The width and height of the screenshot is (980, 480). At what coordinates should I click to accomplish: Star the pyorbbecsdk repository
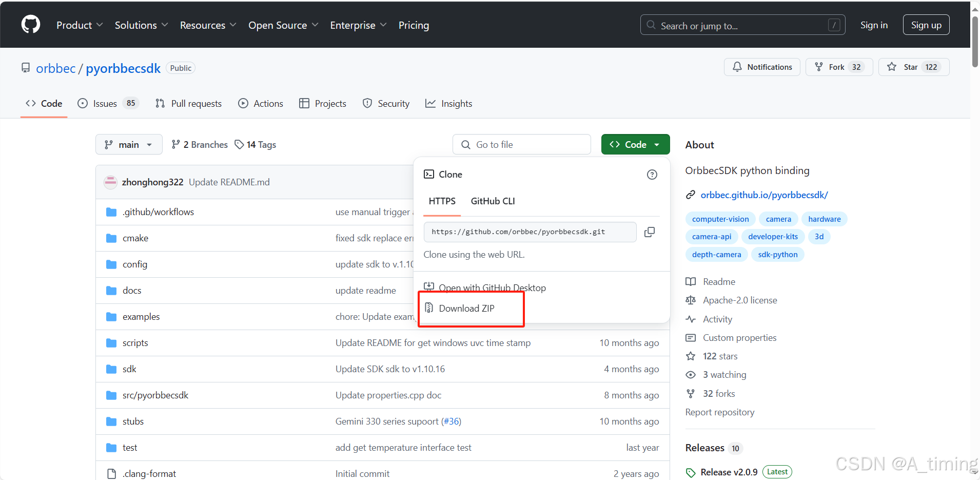914,67
